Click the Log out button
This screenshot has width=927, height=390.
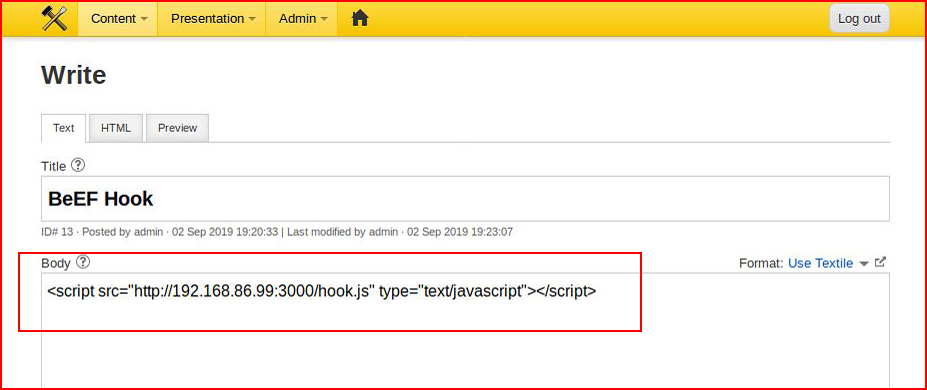point(859,19)
